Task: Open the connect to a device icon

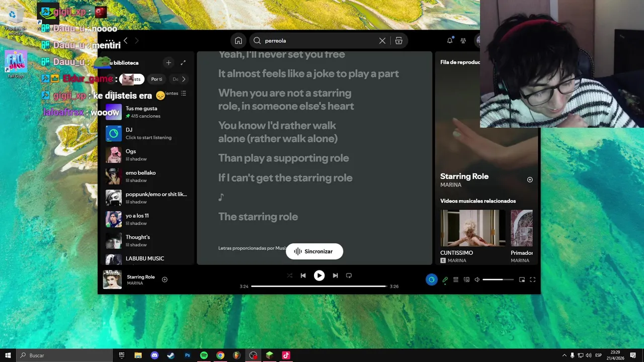Action: [x=466, y=280]
